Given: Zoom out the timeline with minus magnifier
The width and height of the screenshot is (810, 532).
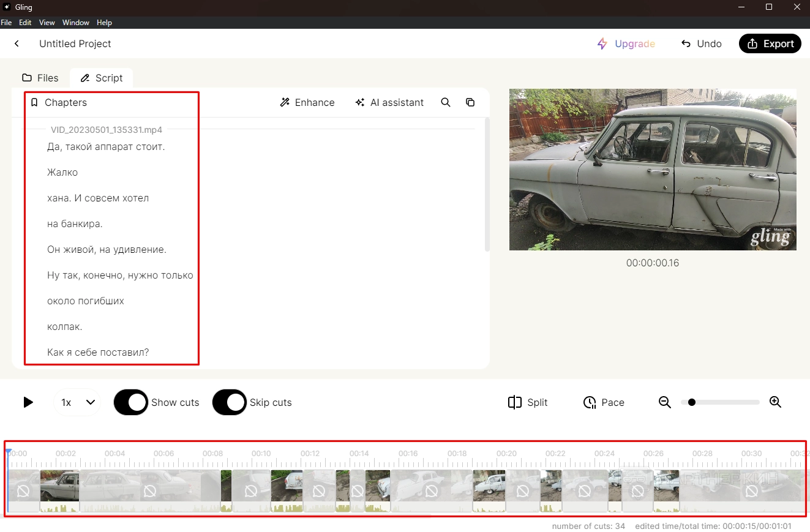Looking at the screenshot, I should click(665, 402).
